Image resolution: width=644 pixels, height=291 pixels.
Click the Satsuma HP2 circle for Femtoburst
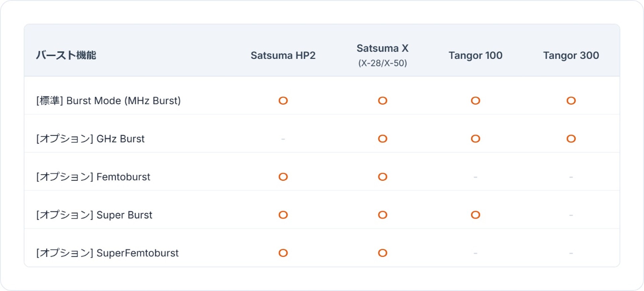pyautogui.click(x=283, y=177)
